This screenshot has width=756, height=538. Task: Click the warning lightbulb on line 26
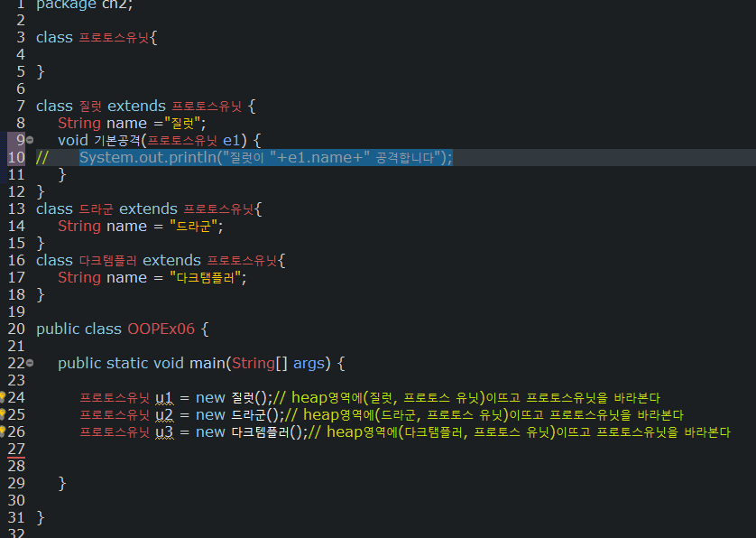pos(2,431)
